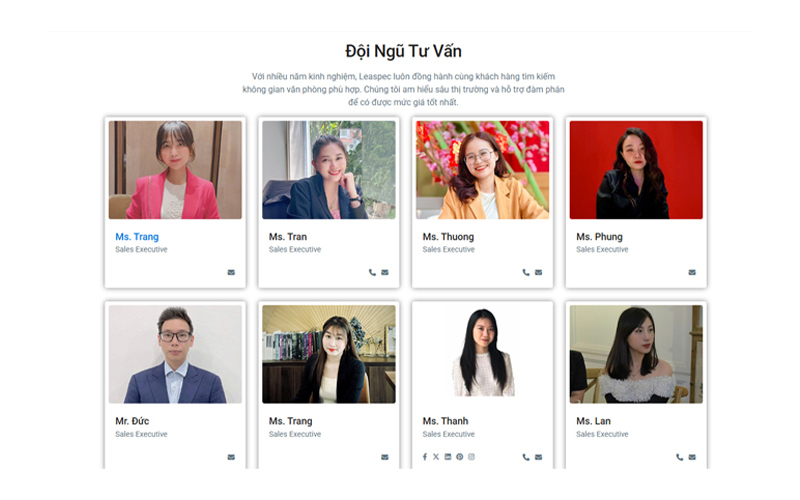
Task: Open Ms. Tran's profile photo
Action: (x=329, y=170)
